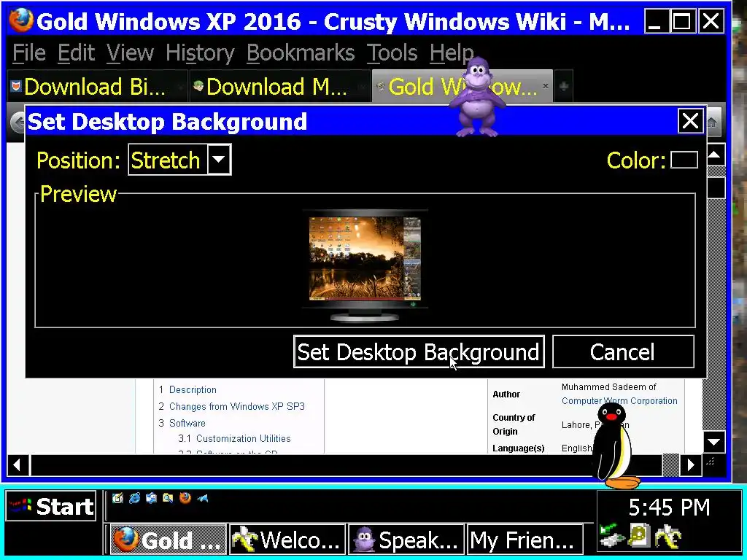The image size is (747, 560).
Task: Open the File menu
Action: click(29, 52)
